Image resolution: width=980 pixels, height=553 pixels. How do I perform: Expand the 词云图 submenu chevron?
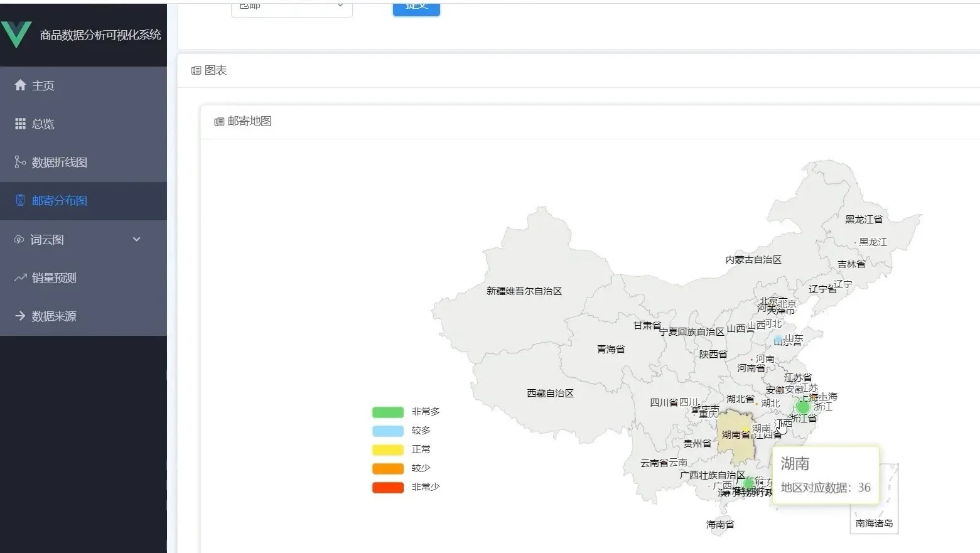(x=136, y=239)
